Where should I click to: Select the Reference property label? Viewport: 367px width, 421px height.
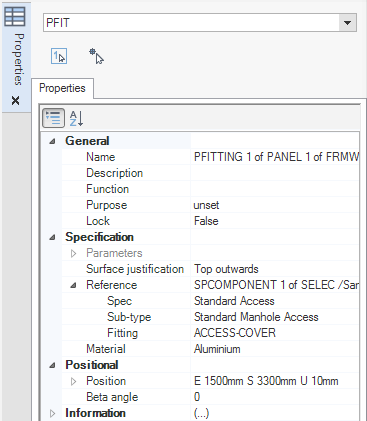point(111,285)
